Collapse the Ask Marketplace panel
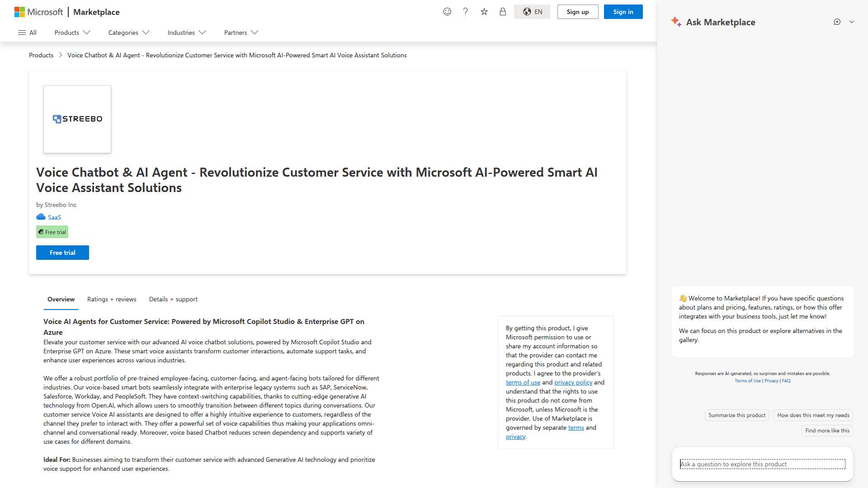 click(852, 22)
